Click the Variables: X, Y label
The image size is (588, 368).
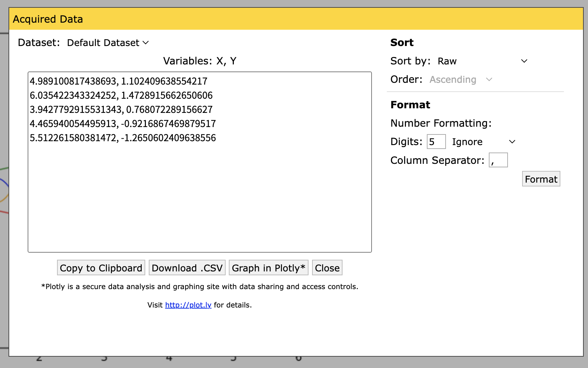(200, 61)
